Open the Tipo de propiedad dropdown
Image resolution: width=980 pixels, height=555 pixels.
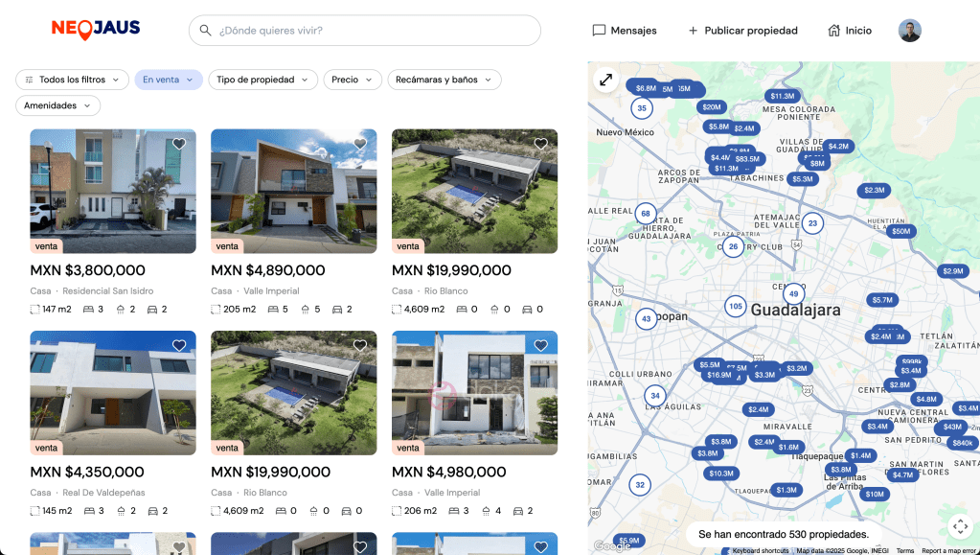coord(262,80)
